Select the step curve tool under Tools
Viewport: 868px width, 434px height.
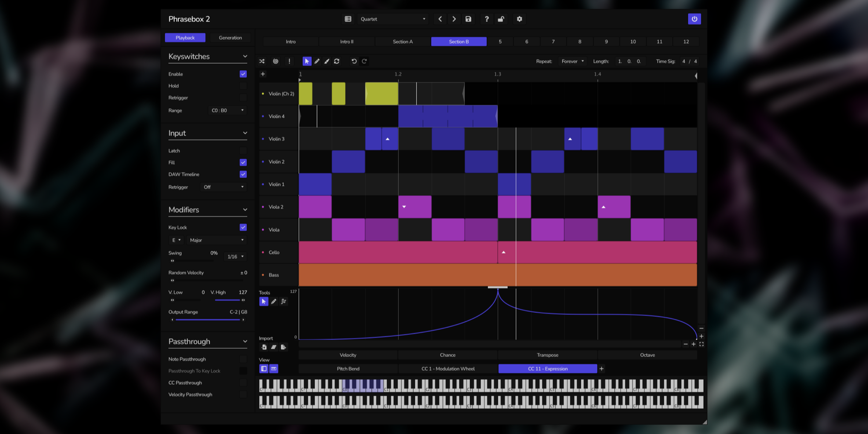[284, 301]
